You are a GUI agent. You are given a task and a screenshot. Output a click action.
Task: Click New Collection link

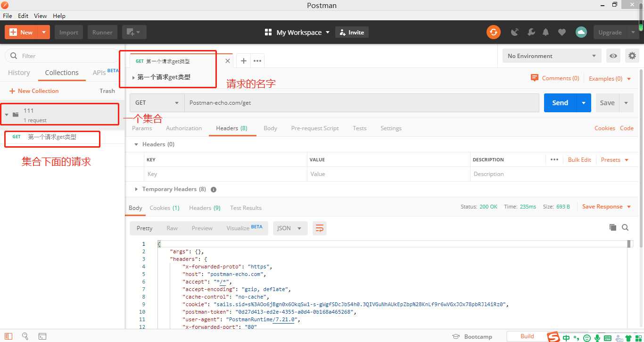[x=34, y=91]
